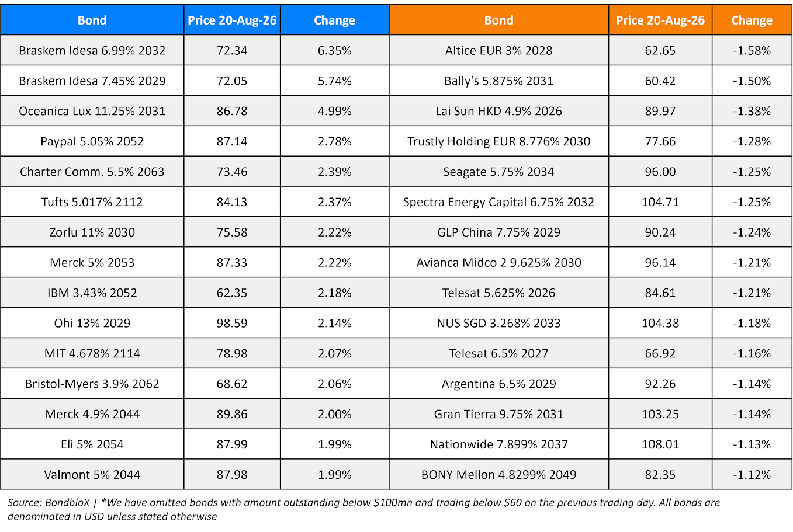The width and height of the screenshot is (793, 532).
Task: Select the Trustly Holding EUR 8.776% 2030 cell
Action: (x=498, y=141)
